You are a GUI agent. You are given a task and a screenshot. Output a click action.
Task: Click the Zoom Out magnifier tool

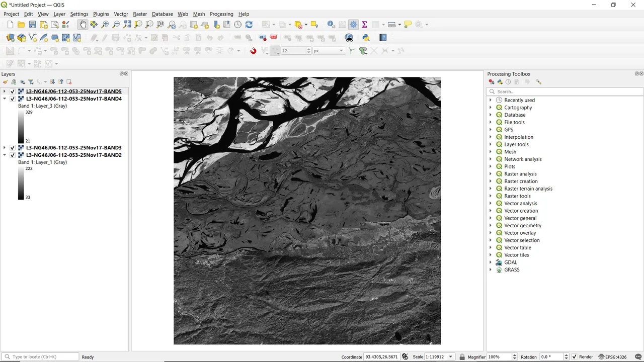(116, 24)
